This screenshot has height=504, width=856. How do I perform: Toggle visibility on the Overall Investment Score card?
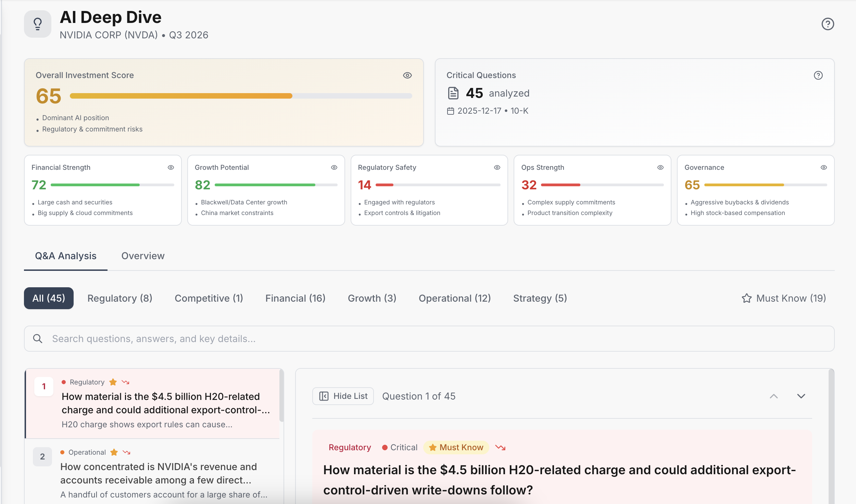click(x=407, y=75)
